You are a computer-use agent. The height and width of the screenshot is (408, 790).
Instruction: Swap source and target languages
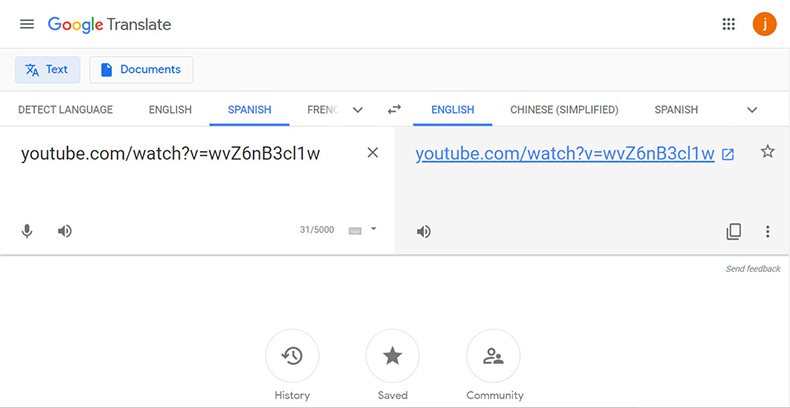coord(394,109)
